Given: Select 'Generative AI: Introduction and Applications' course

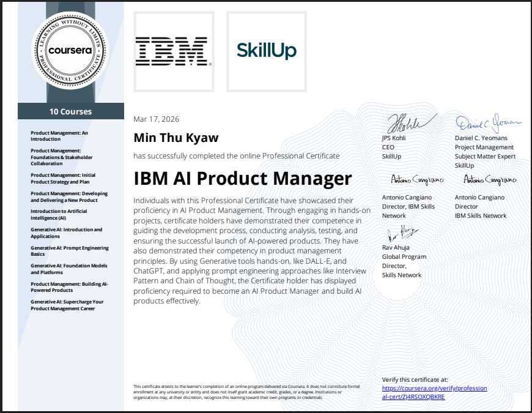Looking at the screenshot, I should pos(67,233).
